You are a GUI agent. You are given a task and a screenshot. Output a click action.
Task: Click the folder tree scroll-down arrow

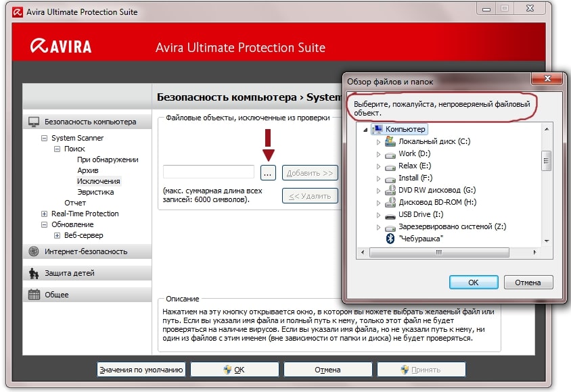click(x=546, y=241)
